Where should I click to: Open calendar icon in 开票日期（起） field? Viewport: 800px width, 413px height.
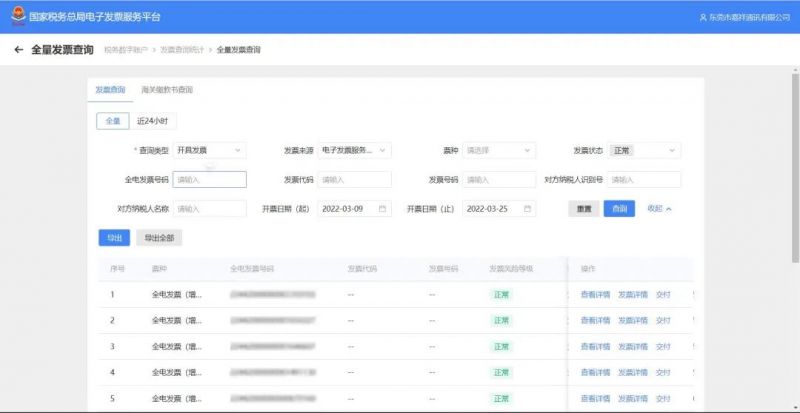[x=383, y=209]
